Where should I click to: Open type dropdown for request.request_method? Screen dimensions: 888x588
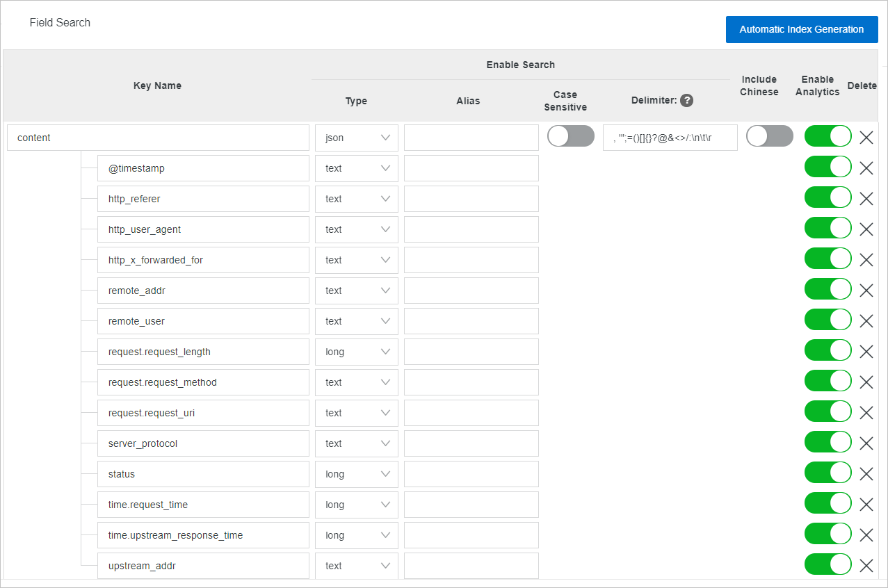357,382
